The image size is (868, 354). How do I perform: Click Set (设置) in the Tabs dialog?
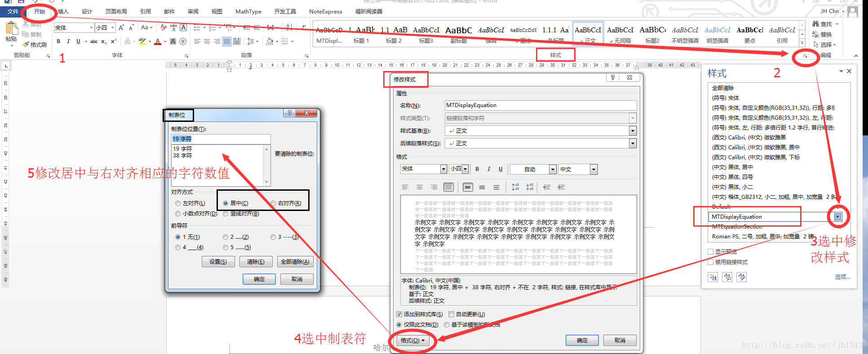pos(218,262)
